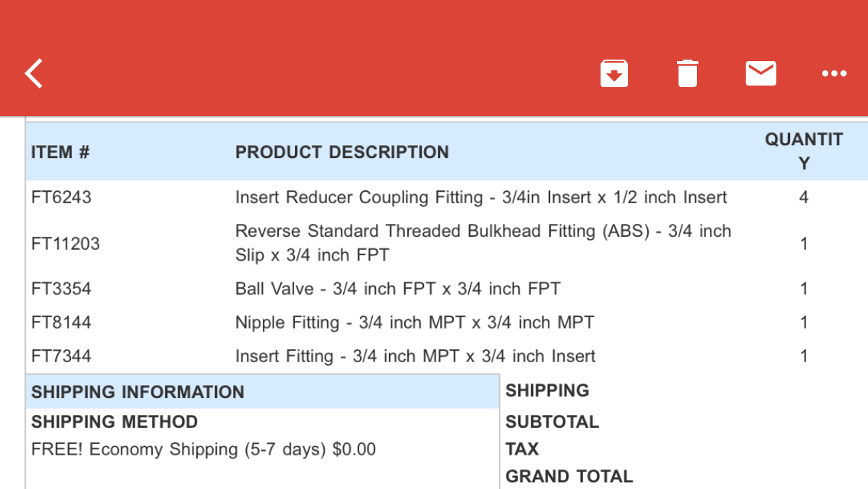Tap item number FT8144
Image resolution: width=868 pixels, height=489 pixels.
click(x=61, y=322)
